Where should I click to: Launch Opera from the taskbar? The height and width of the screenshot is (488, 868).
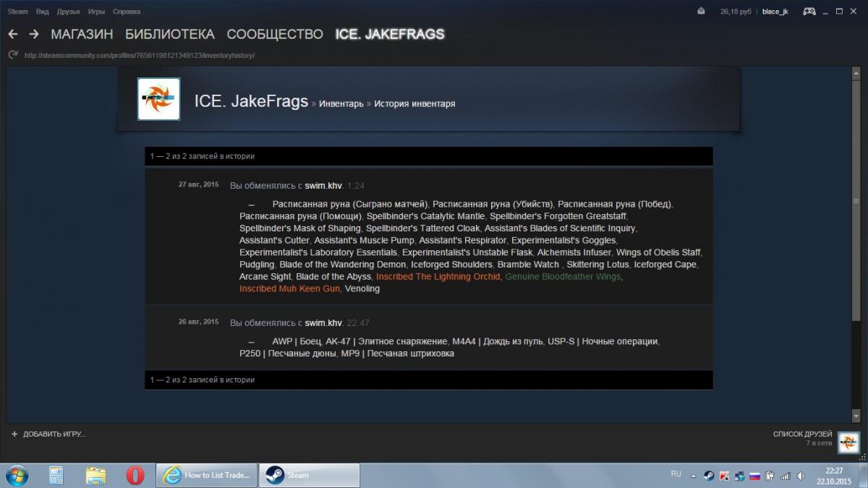click(x=135, y=475)
